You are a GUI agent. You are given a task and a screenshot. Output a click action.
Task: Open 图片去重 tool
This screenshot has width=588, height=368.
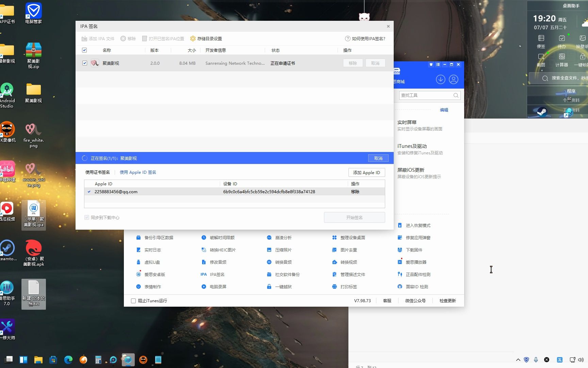click(345, 250)
